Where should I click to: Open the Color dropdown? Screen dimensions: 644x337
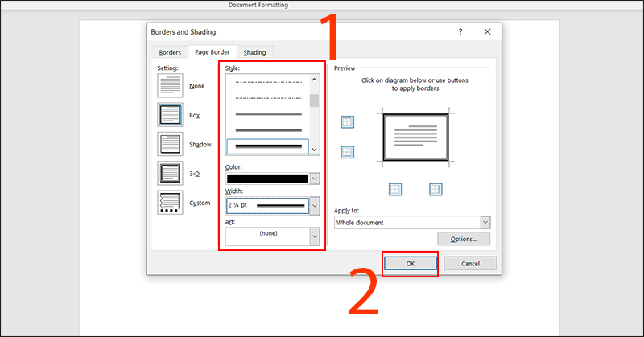(x=315, y=179)
